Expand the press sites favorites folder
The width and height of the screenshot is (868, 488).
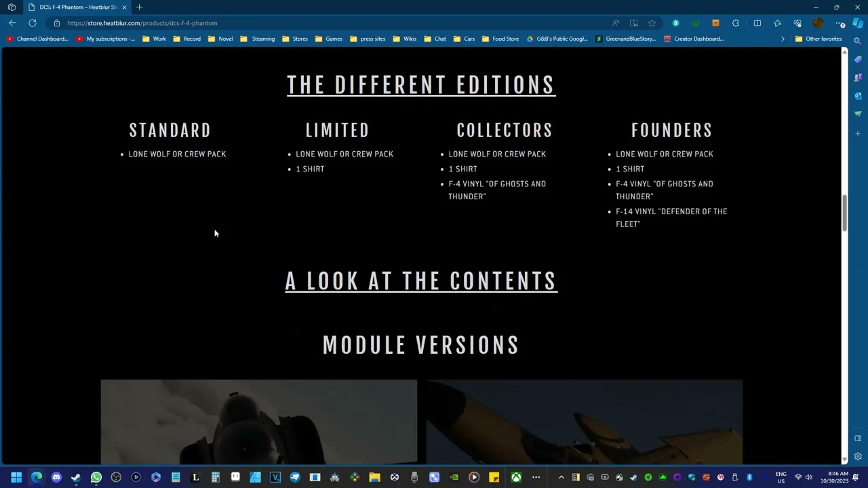367,39
